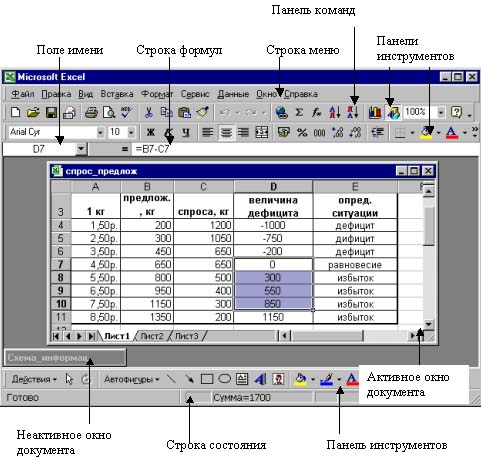Decrease indent toolbar icon
This screenshot has height=462, width=481.
pos(377,132)
